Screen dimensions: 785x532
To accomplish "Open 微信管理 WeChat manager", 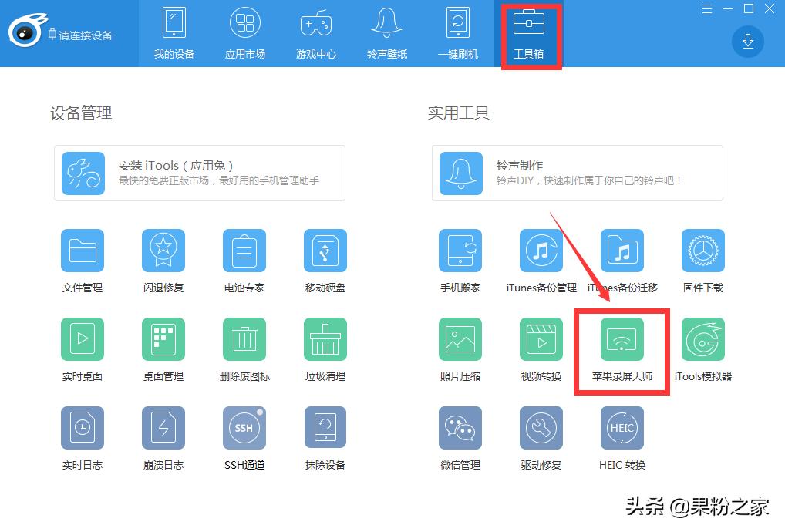I will point(460,427).
